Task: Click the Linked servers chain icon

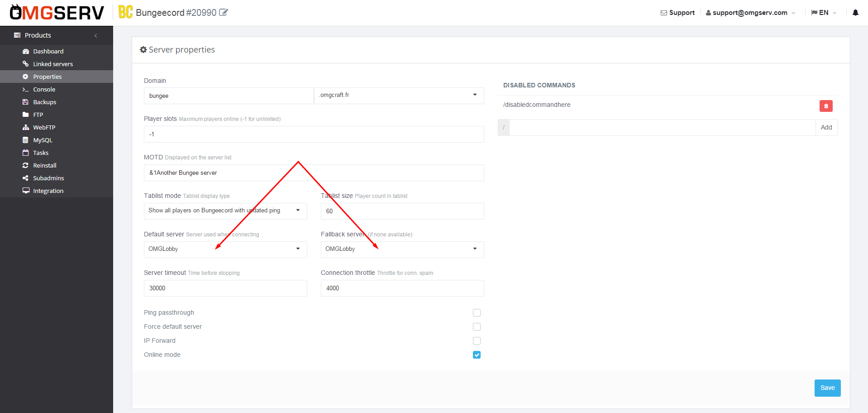Action: click(26, 64)
